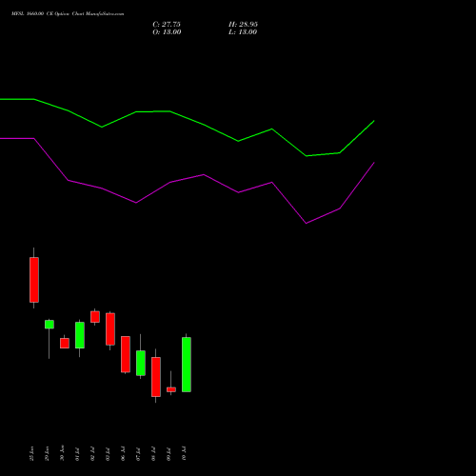Click the high value H: 28.95
This screenshot has height=476, width=476.
click(243, 25)
